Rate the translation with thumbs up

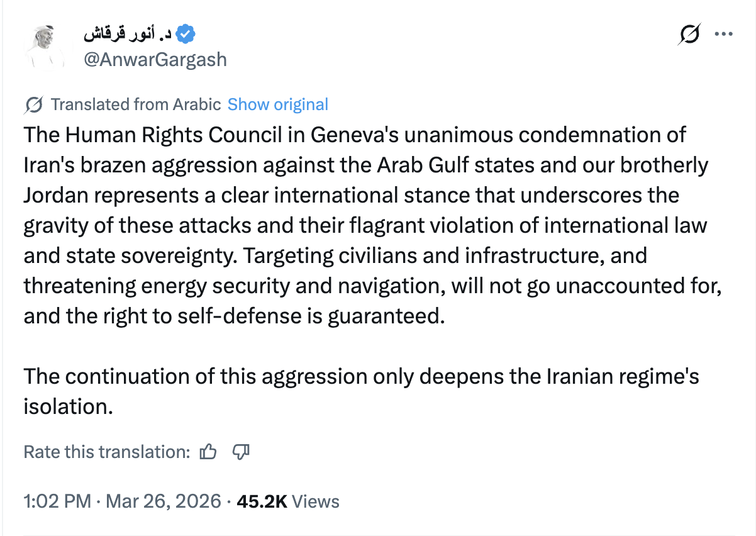coord(208,452)
